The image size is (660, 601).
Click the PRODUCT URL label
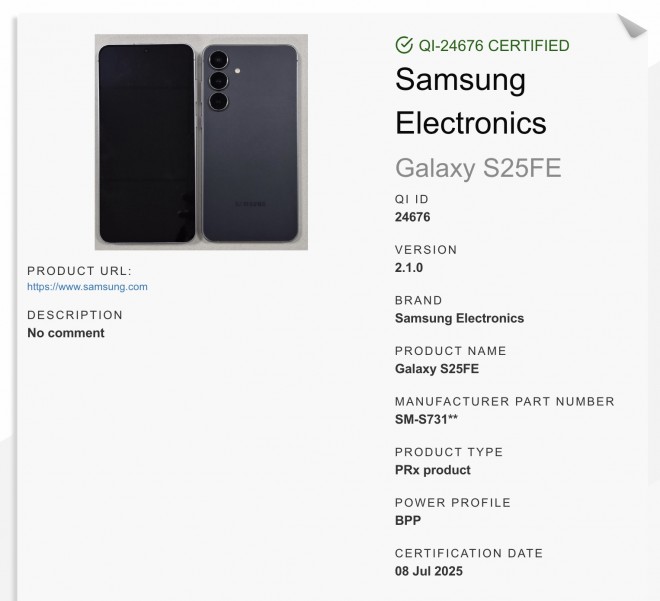(79, 270)
